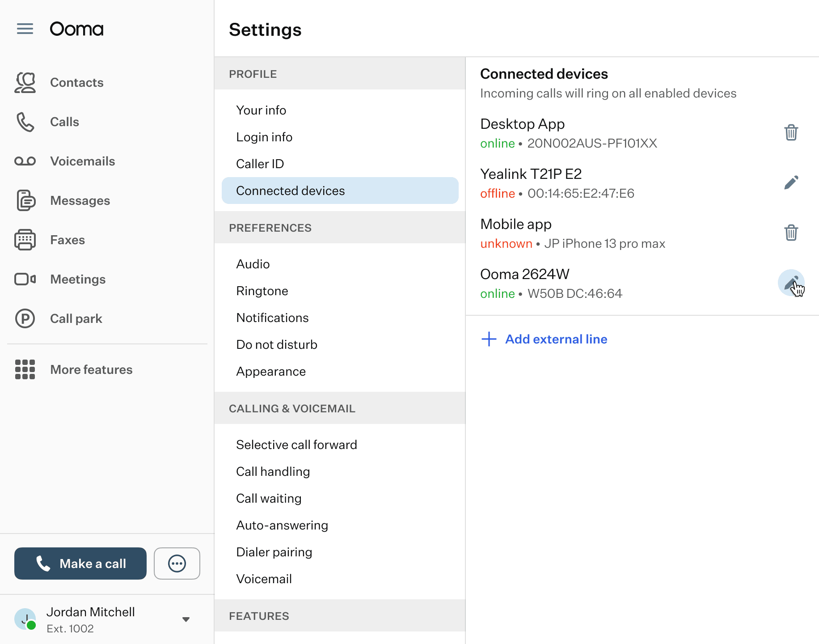Open Selective call forward settings

pyautogui.click(x=296, y=445)
